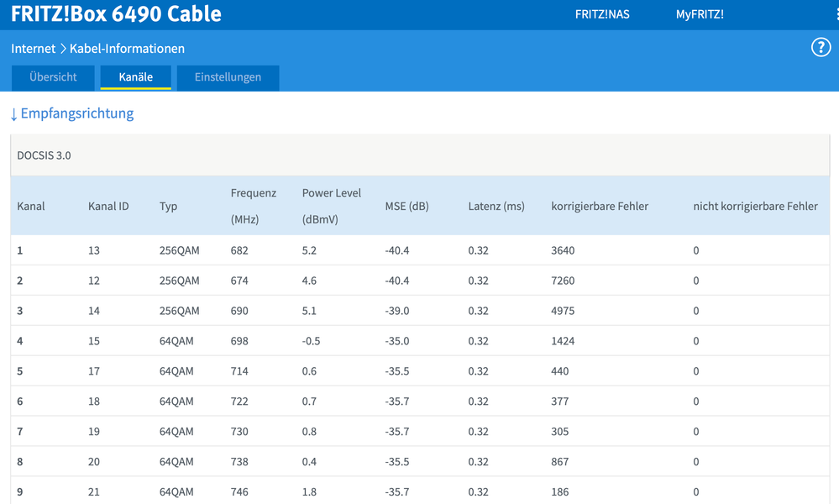839x504 pixels.
Task: Select Kanal ID 21 cell
Action: [x=93, y=491]
